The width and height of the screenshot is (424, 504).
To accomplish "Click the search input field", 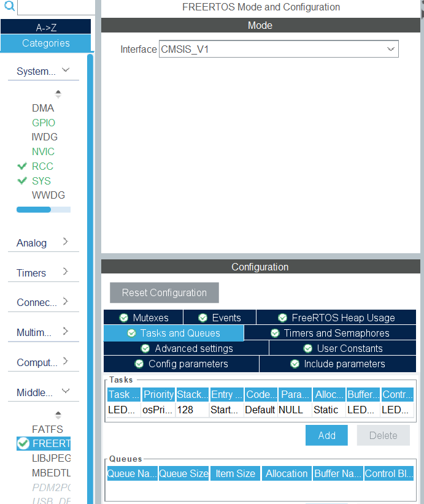I will (x=56, y=7).
